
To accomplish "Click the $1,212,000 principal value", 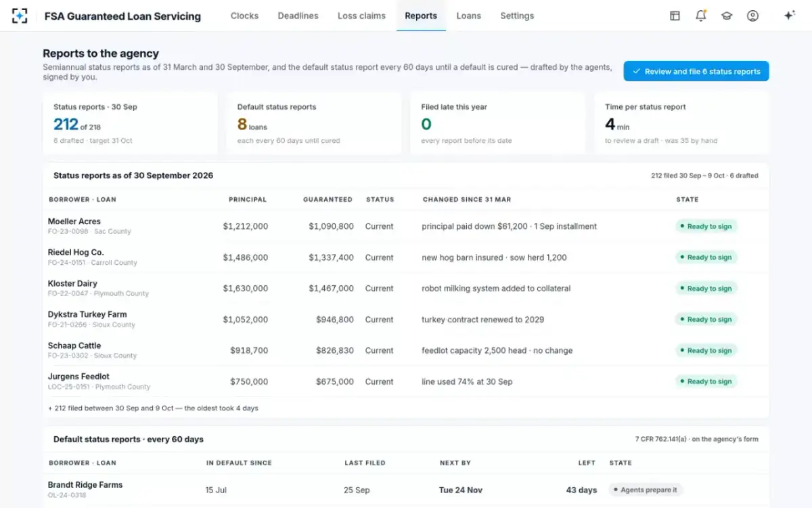I will coord(246,226).
